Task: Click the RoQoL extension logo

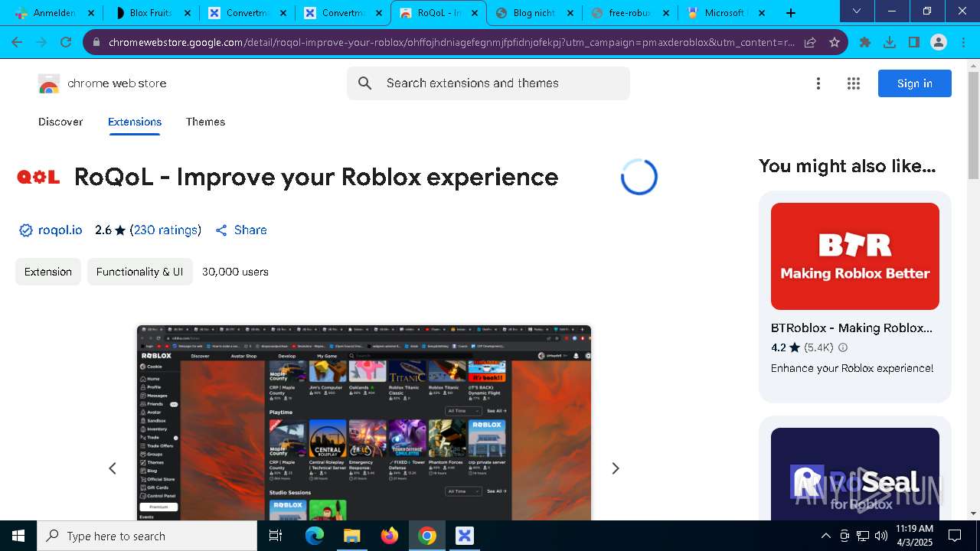Action: [38, 178]
